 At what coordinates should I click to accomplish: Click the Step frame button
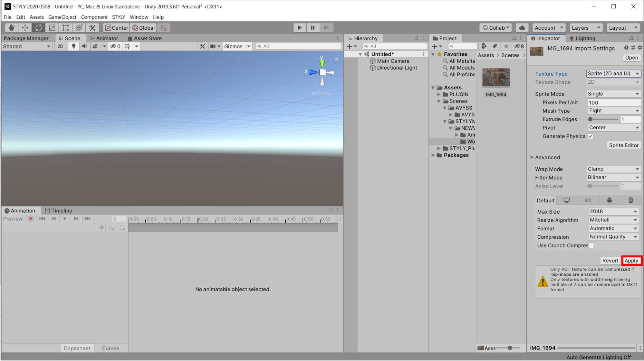point(326,28)
